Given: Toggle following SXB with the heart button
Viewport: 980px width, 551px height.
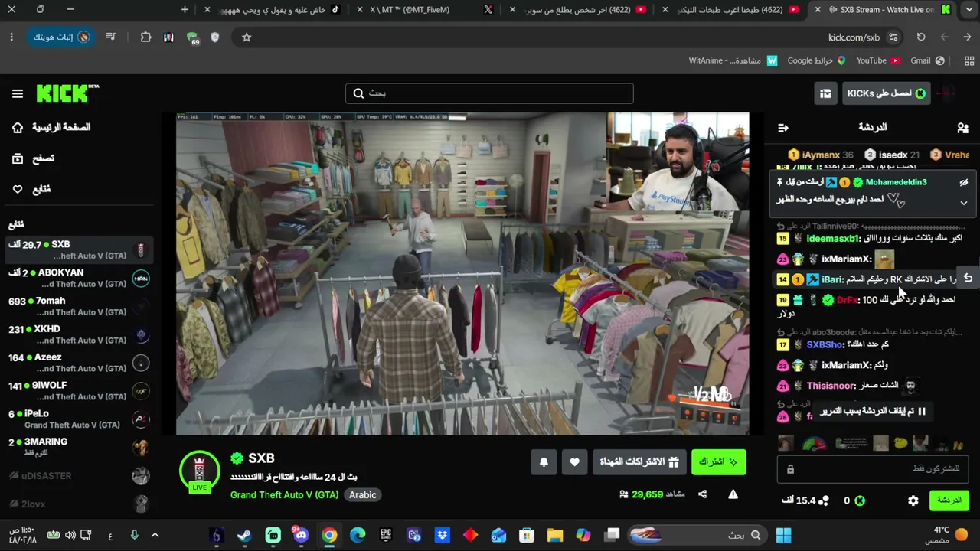Looking at the screenshot, I should [x=574, y=461].
